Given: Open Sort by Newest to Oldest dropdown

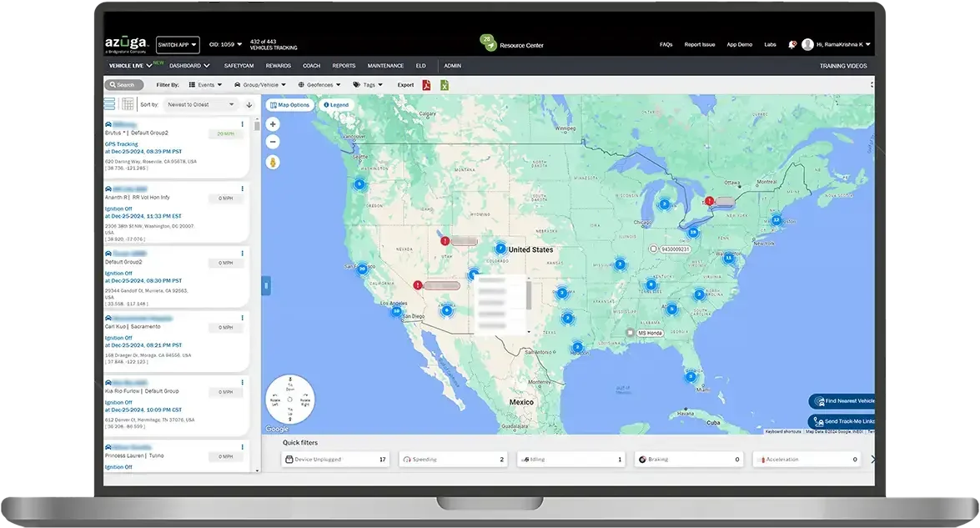Looking at the screenshot, I should (201, 105).
